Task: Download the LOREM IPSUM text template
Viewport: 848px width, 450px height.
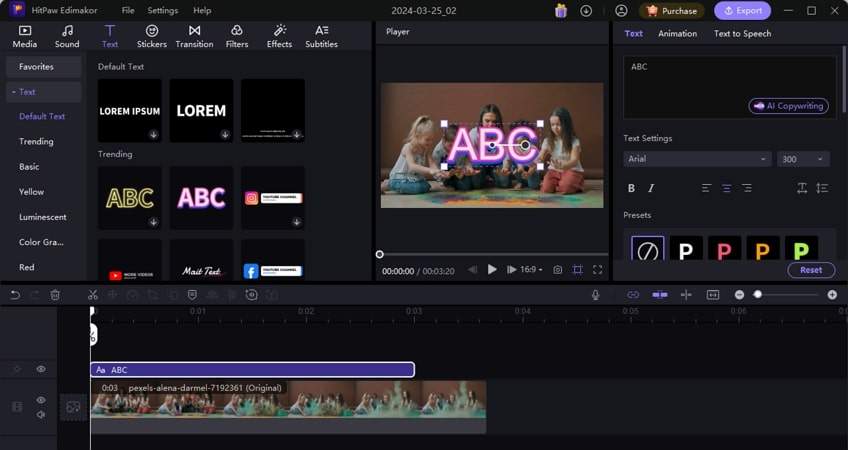Action: pos(154,135)
